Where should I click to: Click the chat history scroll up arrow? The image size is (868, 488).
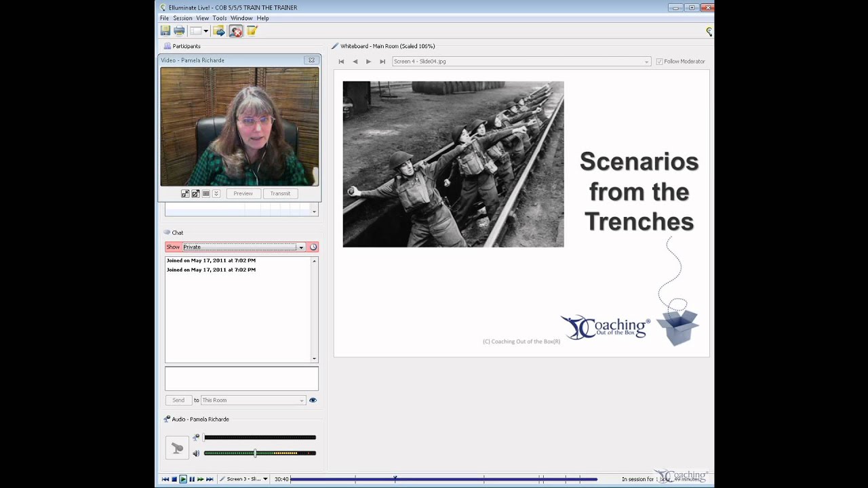point(314,261)
